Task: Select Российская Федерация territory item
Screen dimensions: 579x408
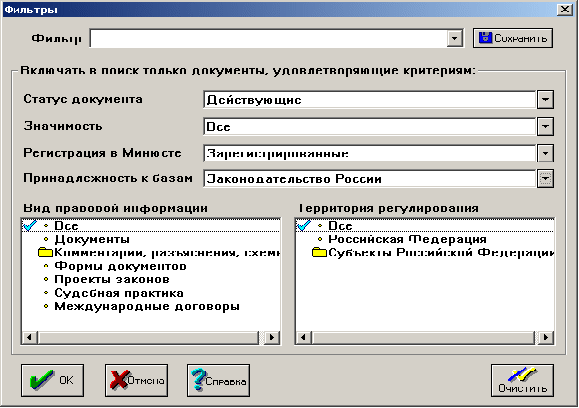Action: coord(407,239)
